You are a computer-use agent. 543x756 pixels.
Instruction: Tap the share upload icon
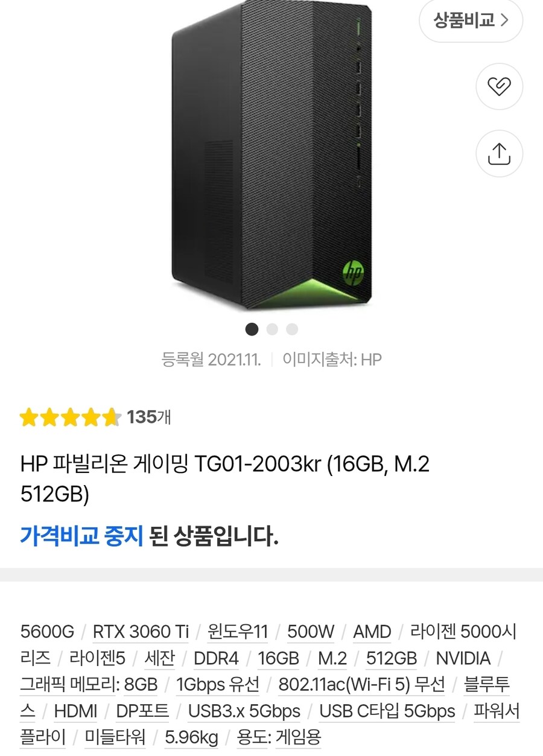pos(499,153)
